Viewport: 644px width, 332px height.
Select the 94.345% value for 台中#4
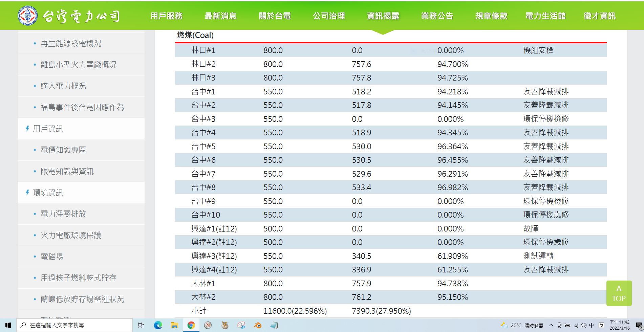[x=453, y=133]
